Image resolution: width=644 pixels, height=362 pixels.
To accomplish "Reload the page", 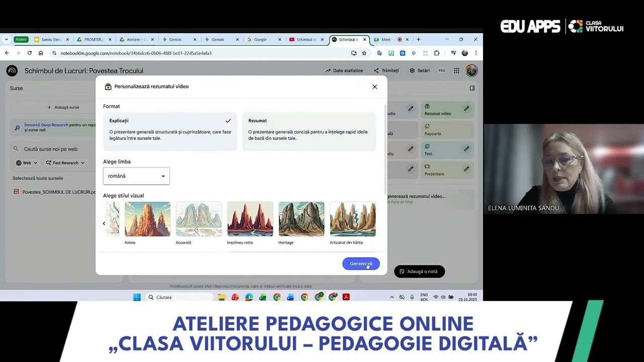I will coord(30,53).
